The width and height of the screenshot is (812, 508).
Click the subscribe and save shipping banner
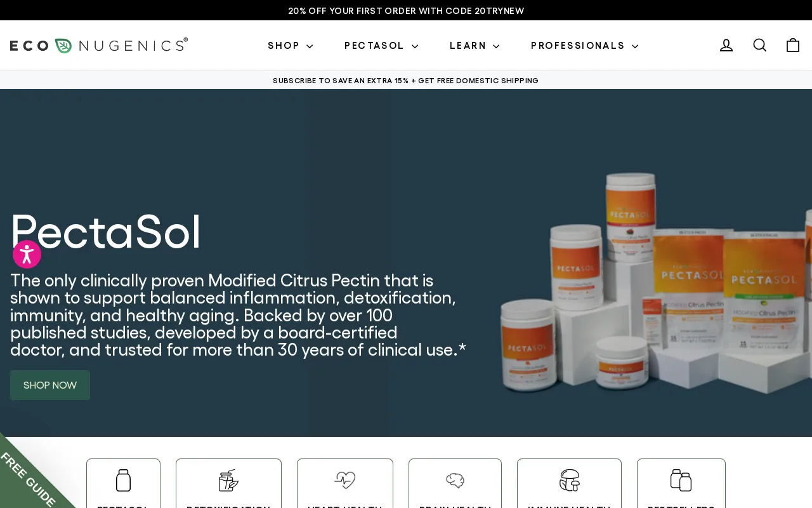(x=406, y=81)
